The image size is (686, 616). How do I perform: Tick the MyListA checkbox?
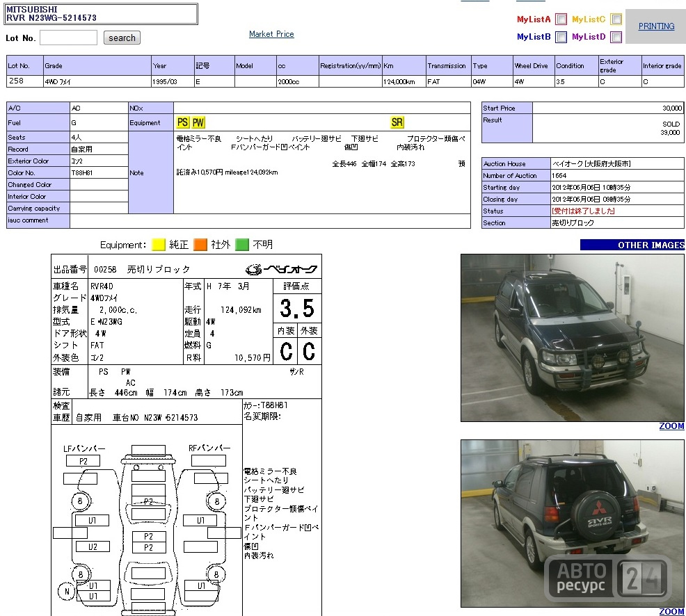point(561,19)
